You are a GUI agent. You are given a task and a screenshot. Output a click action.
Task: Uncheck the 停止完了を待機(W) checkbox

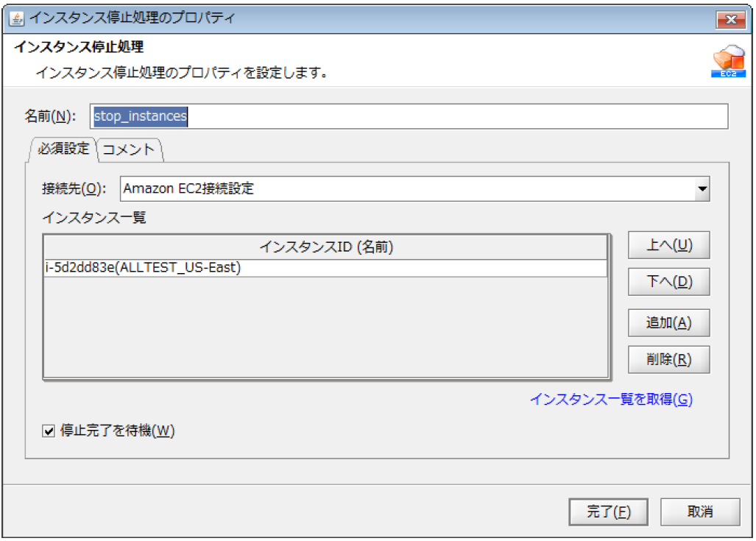[49, 431]
